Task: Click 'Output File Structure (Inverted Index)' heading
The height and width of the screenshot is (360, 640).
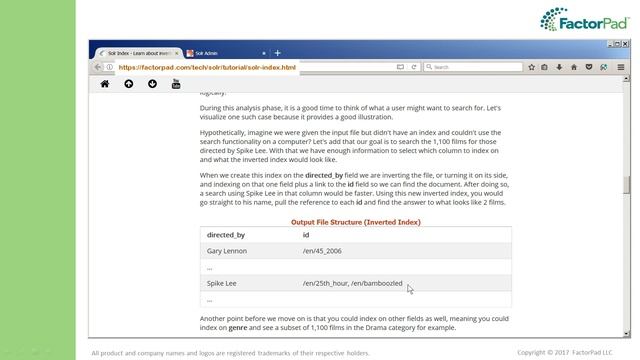Action: click(356, 222)
